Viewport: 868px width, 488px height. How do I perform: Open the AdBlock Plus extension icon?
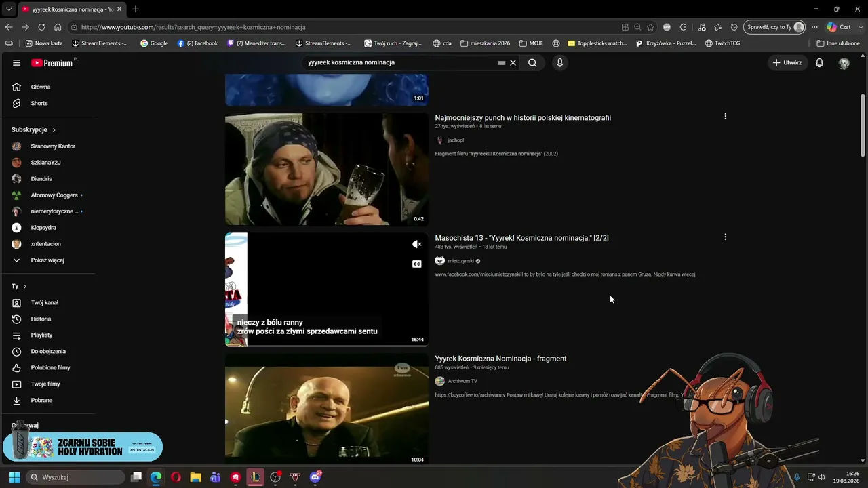click(667, 27)
